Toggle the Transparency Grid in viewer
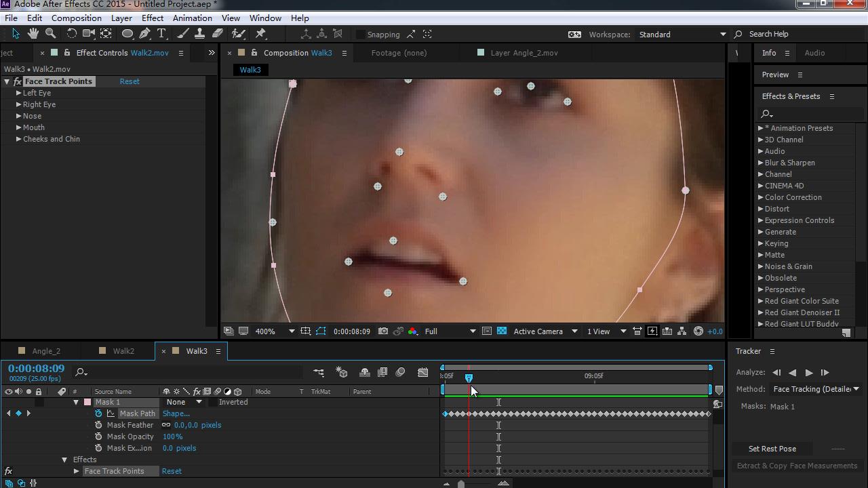868x488 pixels. (x=502, y=331)
